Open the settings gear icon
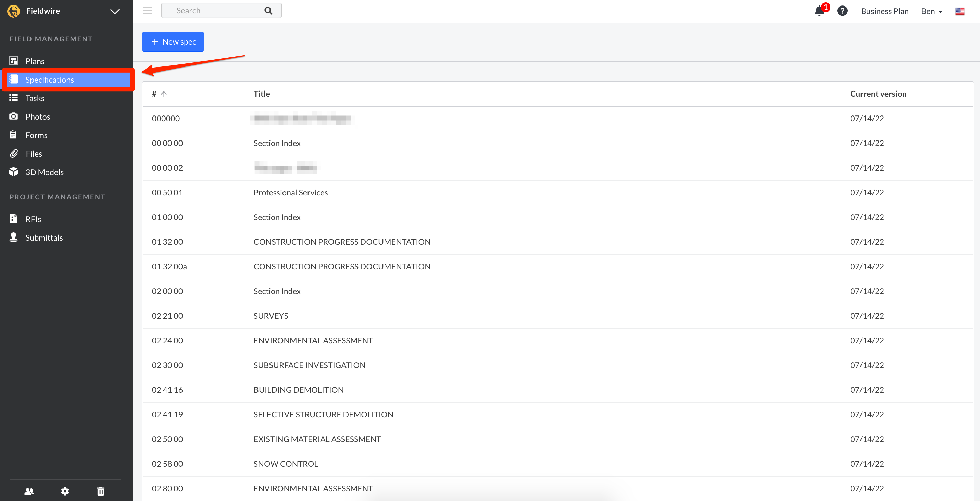Viewport: 980px width, 501px height. (x=65, y=491)
